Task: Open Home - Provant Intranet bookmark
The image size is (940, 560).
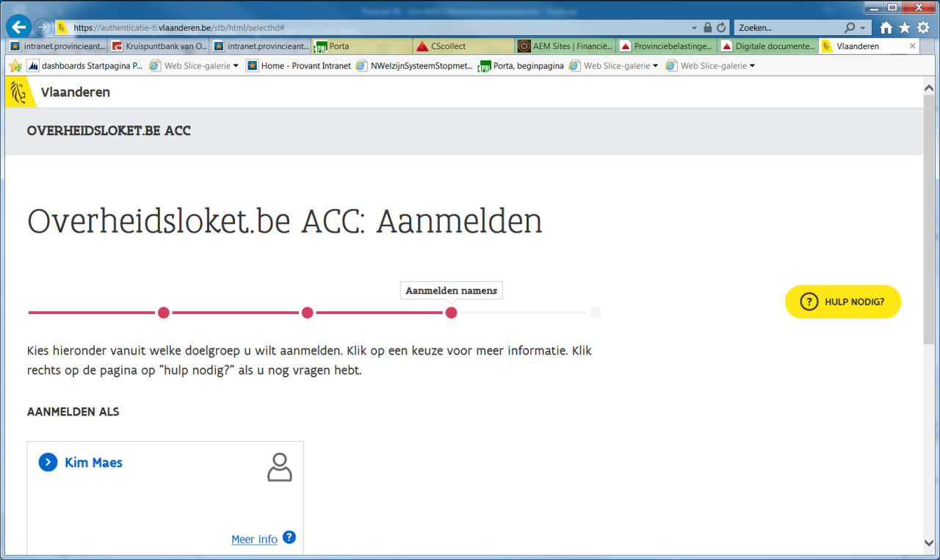Action: coord(299,66)
